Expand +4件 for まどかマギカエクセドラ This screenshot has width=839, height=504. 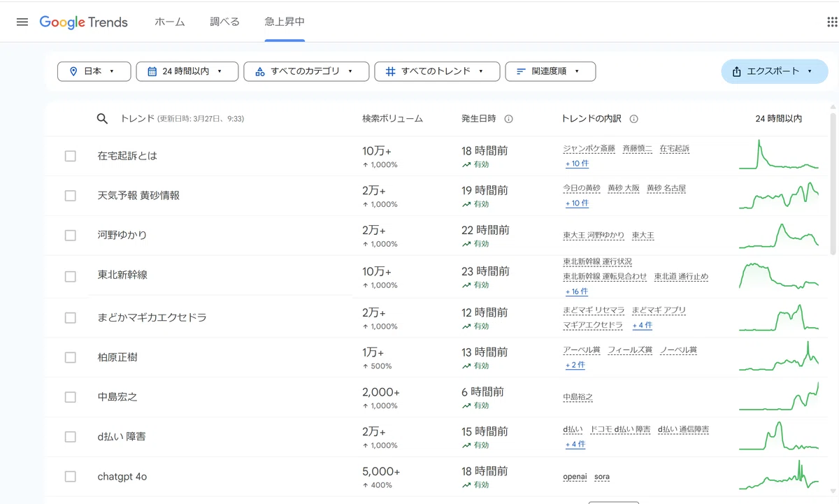click(643, 326)
